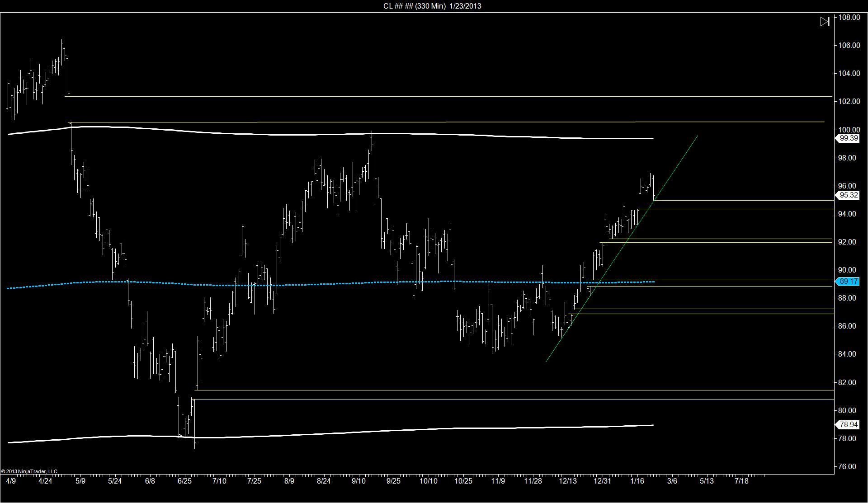Click the 7/18 date label
The height and width of the screenshot is (503, 868).
click(x=741, y=481)
